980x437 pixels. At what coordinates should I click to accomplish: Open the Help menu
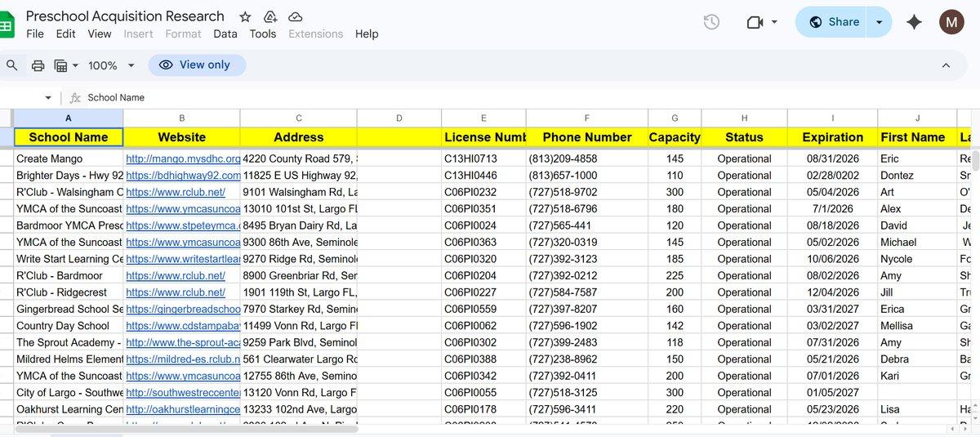(367, 33)
